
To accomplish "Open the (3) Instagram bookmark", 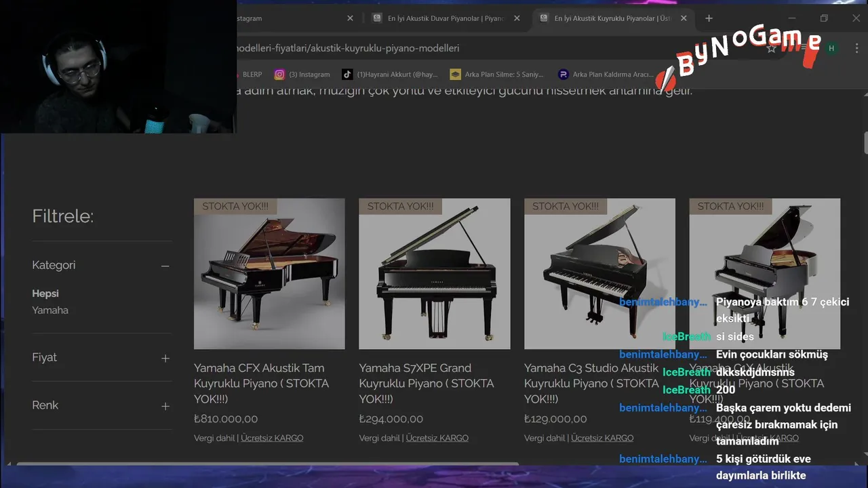I will click(x=302, y=75).
